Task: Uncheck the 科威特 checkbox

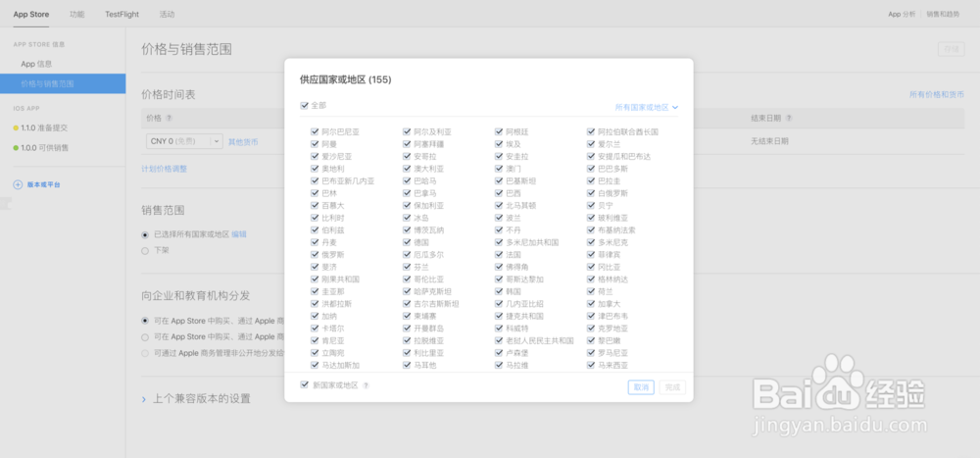Action: [x=499, y=329]
